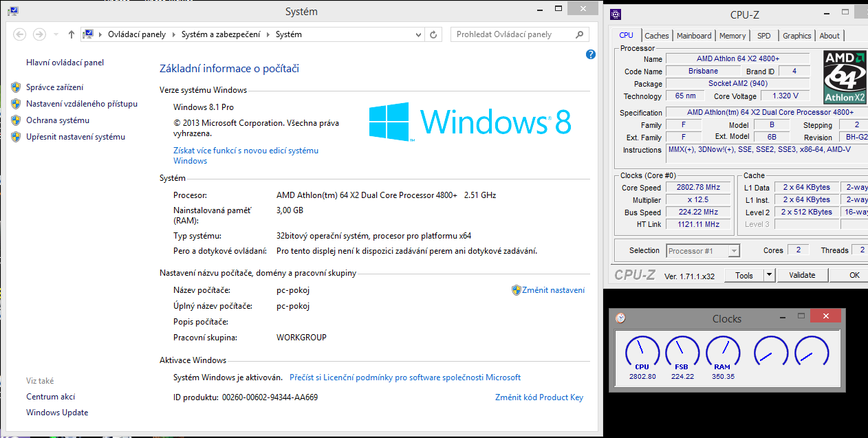Click the blue help question mark icon

tap(590, 54)
